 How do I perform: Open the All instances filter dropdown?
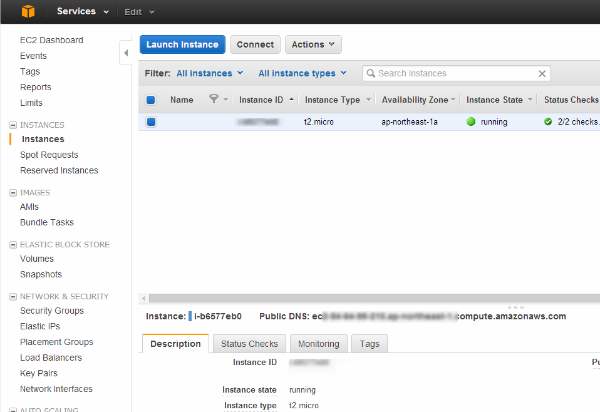(210, 73)
